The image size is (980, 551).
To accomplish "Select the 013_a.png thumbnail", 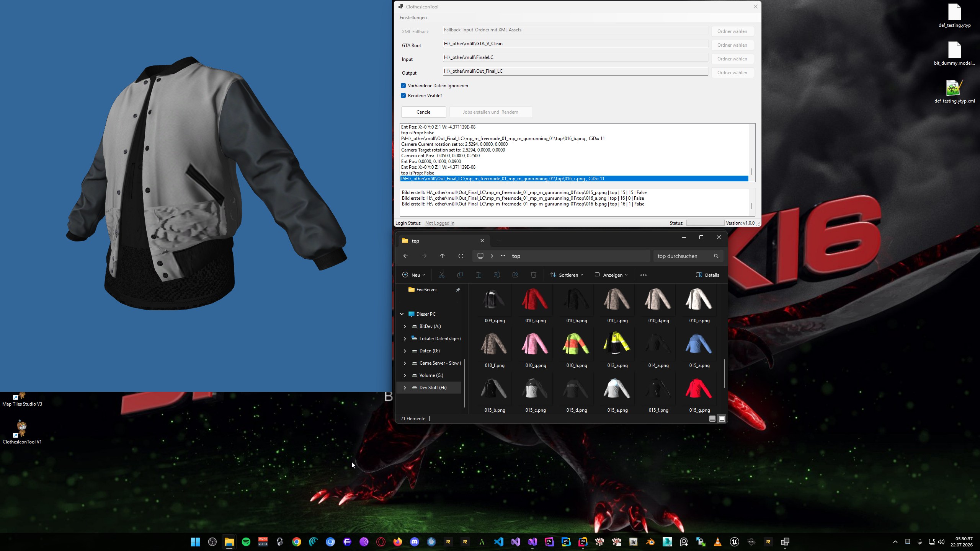I will [x=617, y=350].
